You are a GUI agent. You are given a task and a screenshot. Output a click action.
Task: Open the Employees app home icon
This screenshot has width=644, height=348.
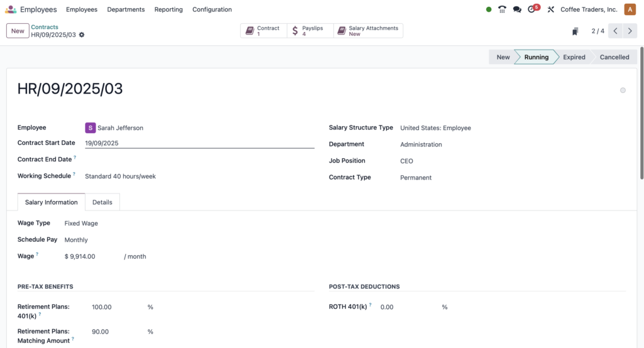coord(11,9)
